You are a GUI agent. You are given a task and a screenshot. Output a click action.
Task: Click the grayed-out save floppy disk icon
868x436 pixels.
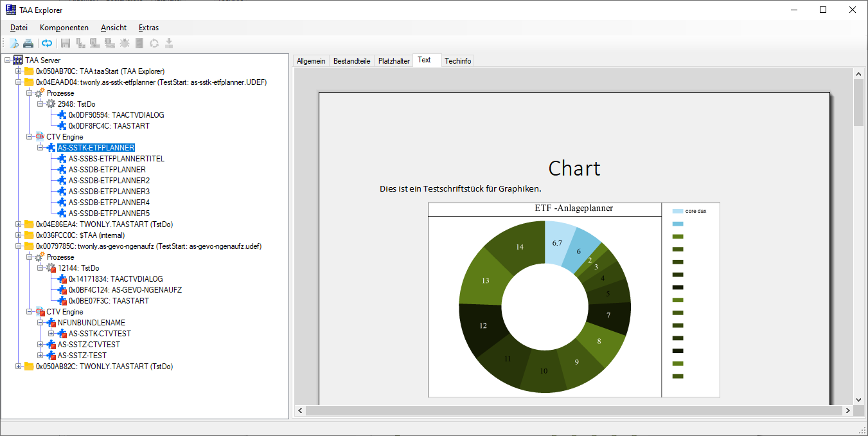pos(65,43)
